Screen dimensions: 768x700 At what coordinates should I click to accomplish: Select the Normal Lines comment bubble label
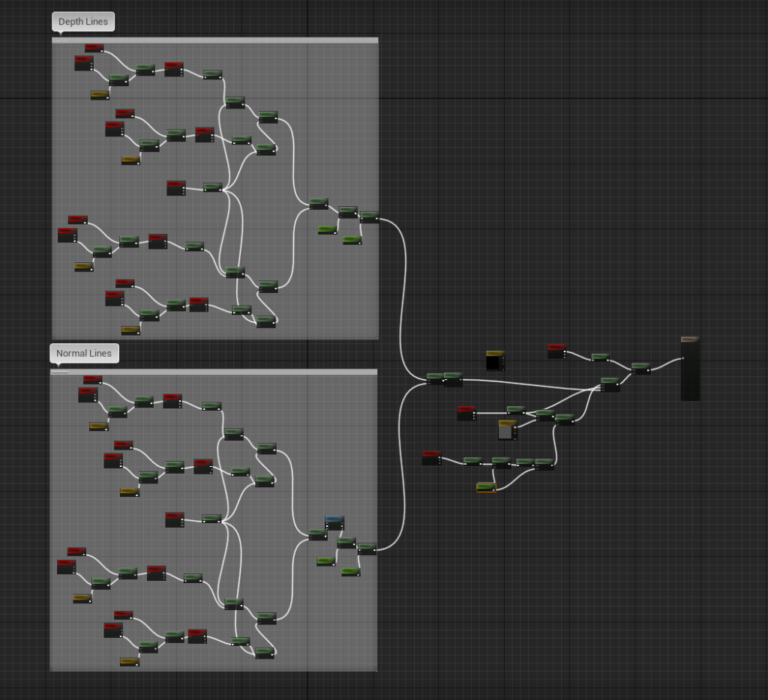[84, 354]
